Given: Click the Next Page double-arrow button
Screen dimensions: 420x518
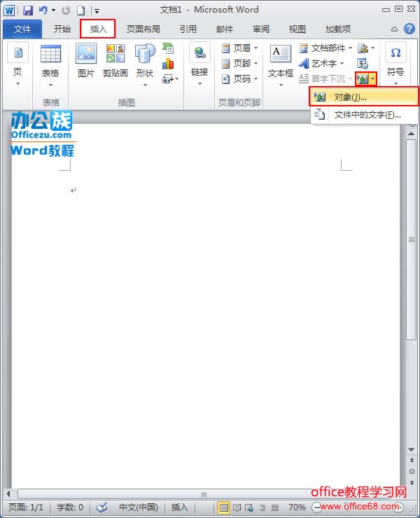Looking at the screenshot, I should coord(412,483).
